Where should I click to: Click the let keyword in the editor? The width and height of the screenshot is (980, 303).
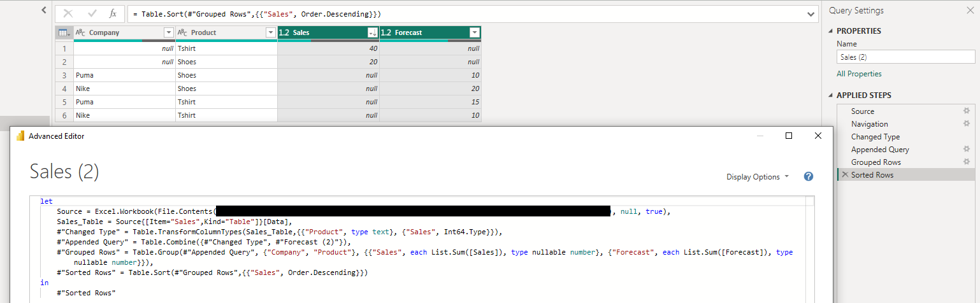46,201
